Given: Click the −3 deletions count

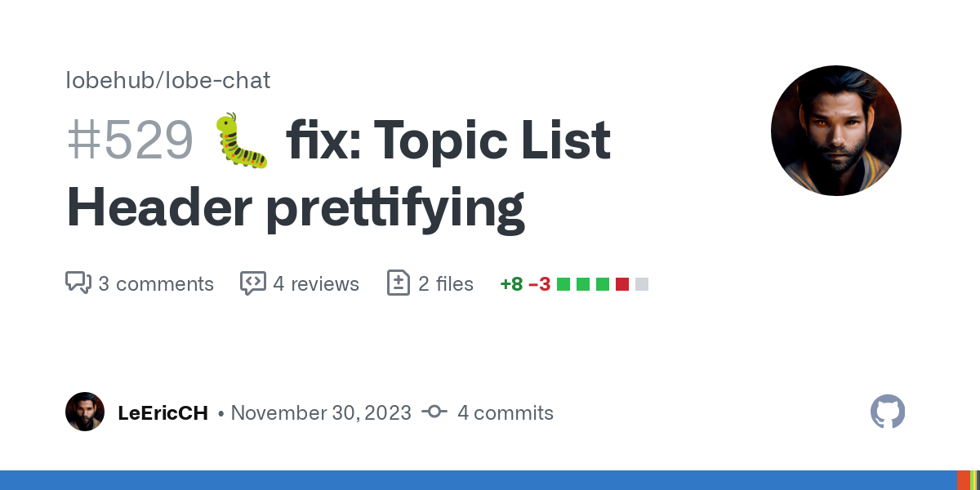Looking at the screenshot, I should [x=539, y=284].
